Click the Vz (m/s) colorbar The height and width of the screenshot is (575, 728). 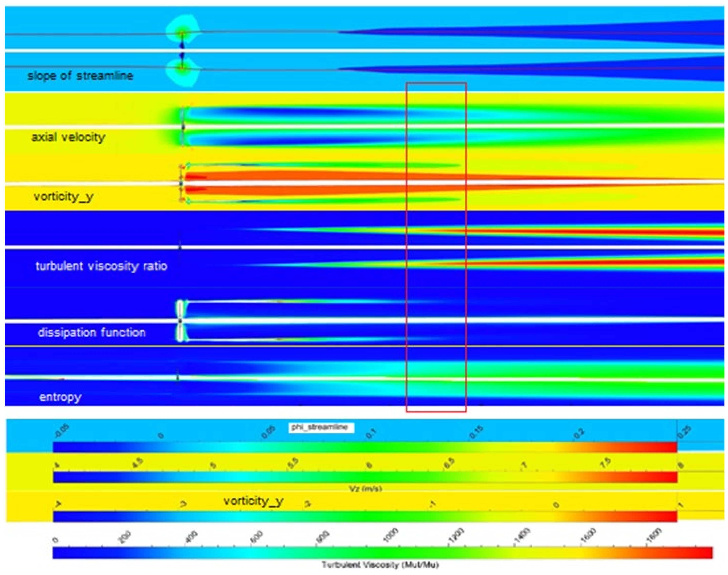(x=365, y=477)
